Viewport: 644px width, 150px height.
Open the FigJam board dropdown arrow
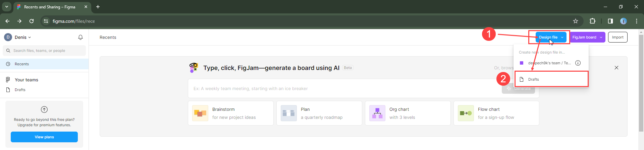(601, 37)
